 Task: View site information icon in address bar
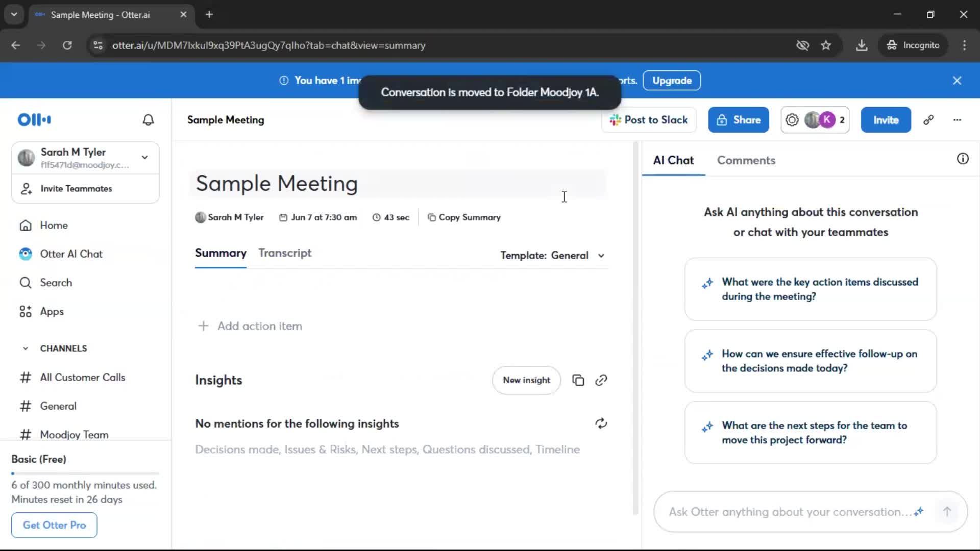tap(98, 45)
